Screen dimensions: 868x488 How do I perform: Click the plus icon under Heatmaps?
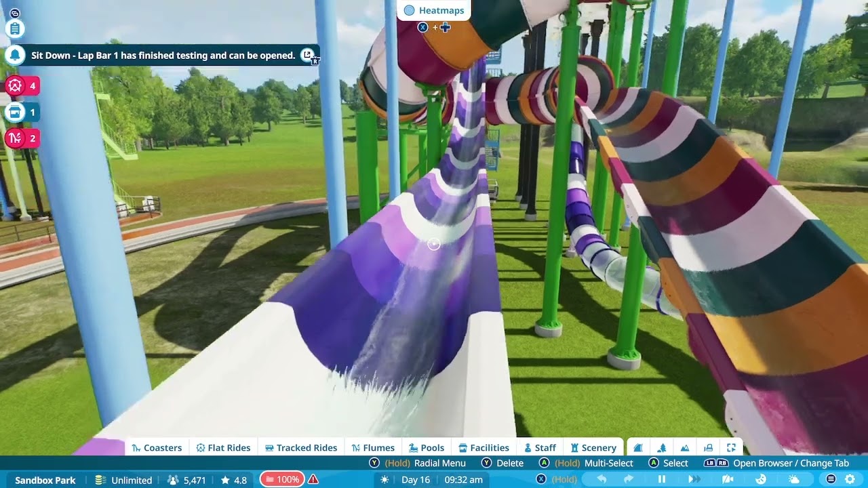coord(445,27)
